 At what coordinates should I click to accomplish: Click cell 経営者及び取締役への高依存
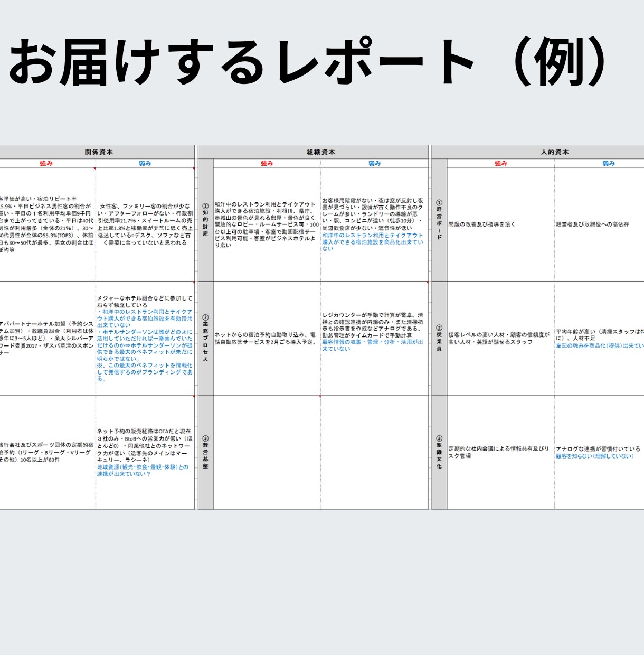(600, 224)
